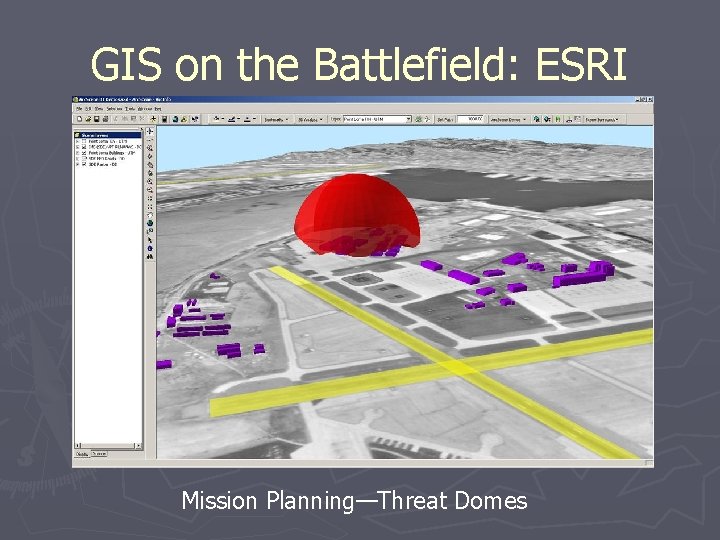Click the Save disk icon

[96, 119]
